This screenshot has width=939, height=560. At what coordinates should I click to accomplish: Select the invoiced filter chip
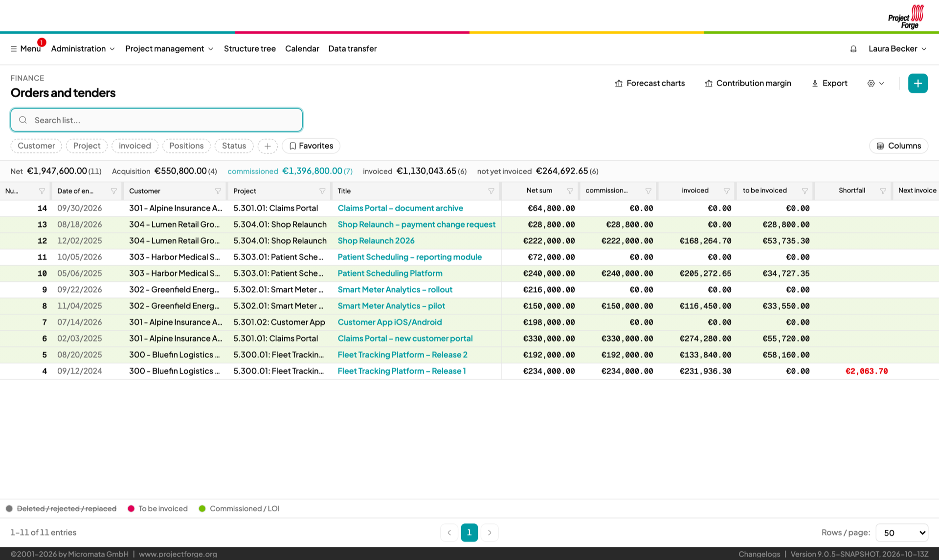[135, 146]
